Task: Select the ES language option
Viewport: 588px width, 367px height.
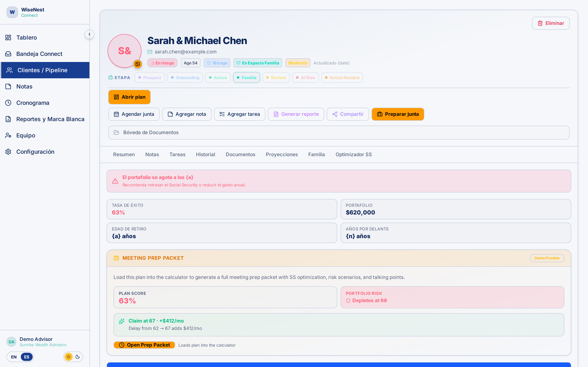Action: (27, 357)
